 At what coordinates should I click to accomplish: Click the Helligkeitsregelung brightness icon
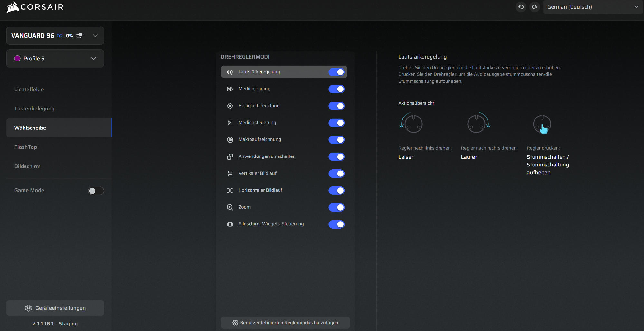230,106
